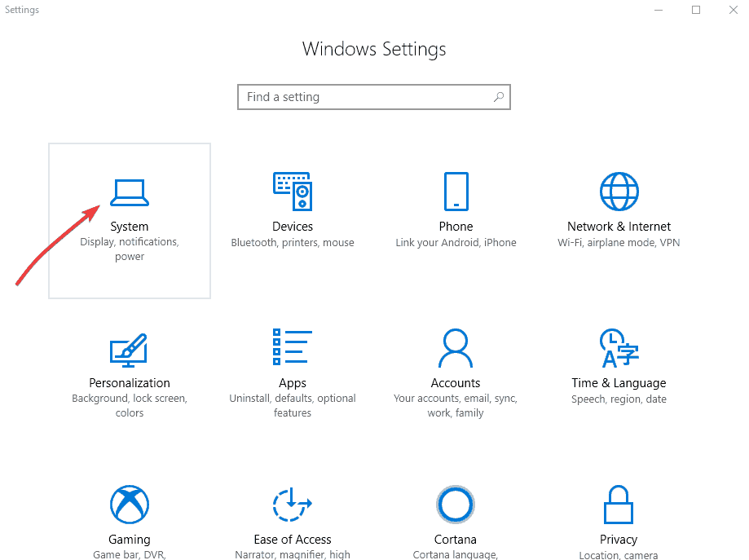Click 'Background, lock screen, colors' description
Screen dimensions: 749x560
pos(130,406)
